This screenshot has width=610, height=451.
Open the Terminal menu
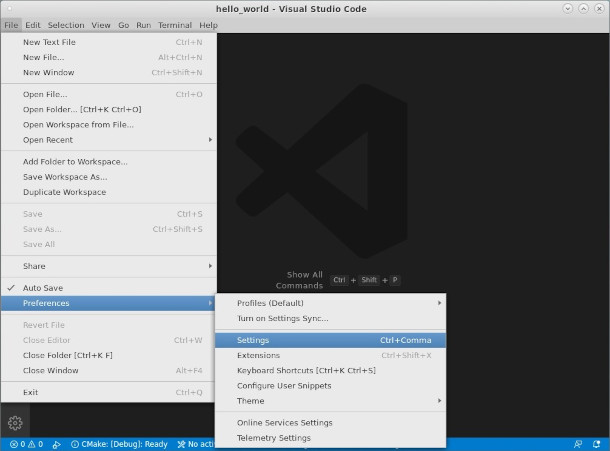[x=175, y=25]
